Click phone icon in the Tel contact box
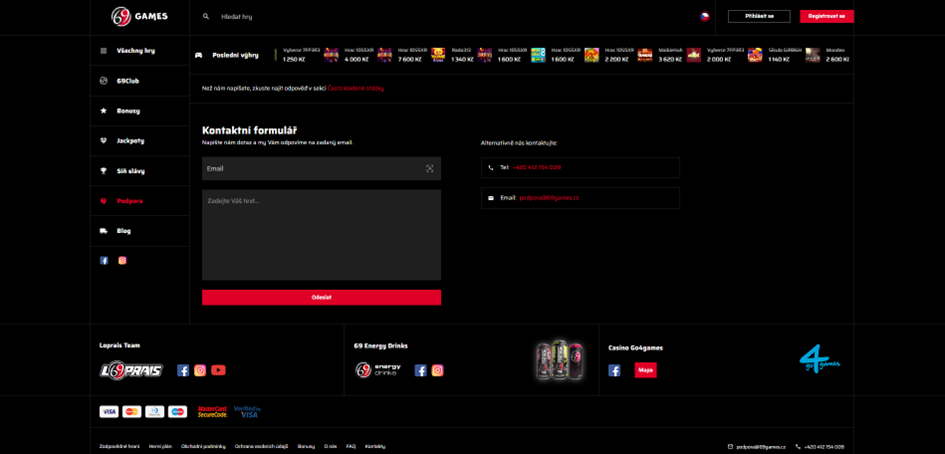The width and height of the screenshot is (945, 454). tap(491, 168)
